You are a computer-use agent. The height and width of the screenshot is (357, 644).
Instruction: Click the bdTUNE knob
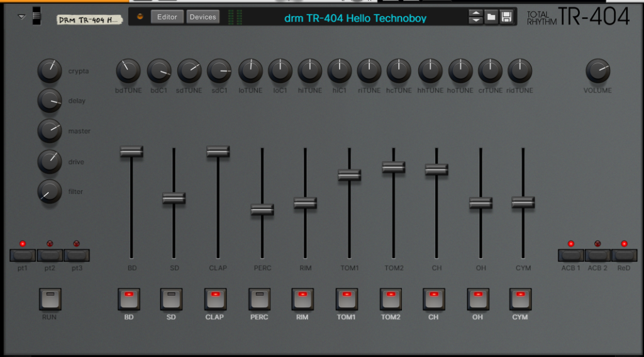coord(128,71)
